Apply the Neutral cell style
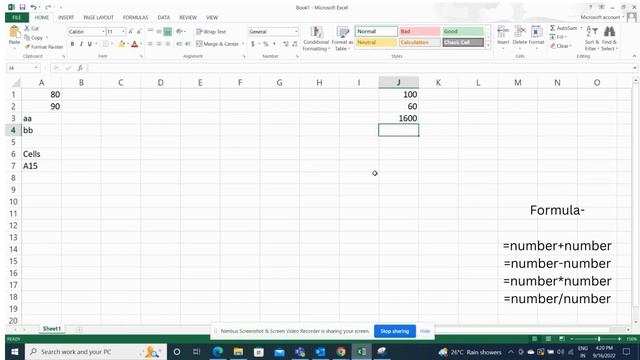 coord(376,42)
